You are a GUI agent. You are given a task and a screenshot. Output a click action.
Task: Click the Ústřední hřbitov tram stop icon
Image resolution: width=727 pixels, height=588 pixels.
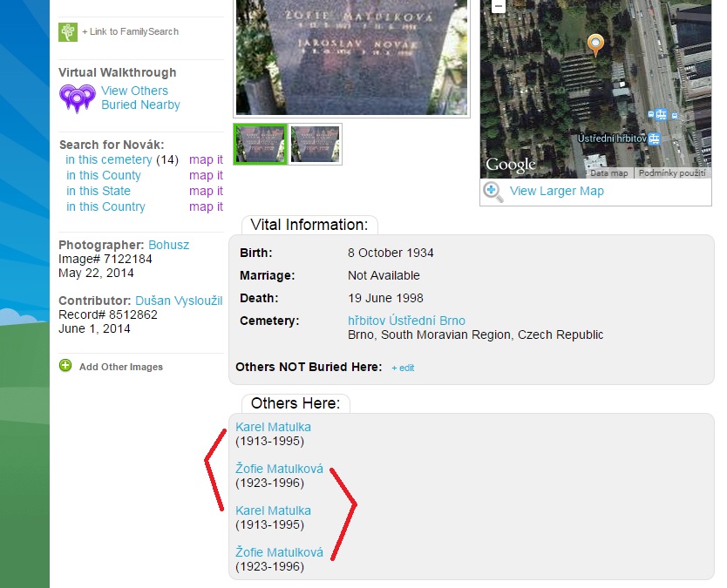click(x=654, y=139)
